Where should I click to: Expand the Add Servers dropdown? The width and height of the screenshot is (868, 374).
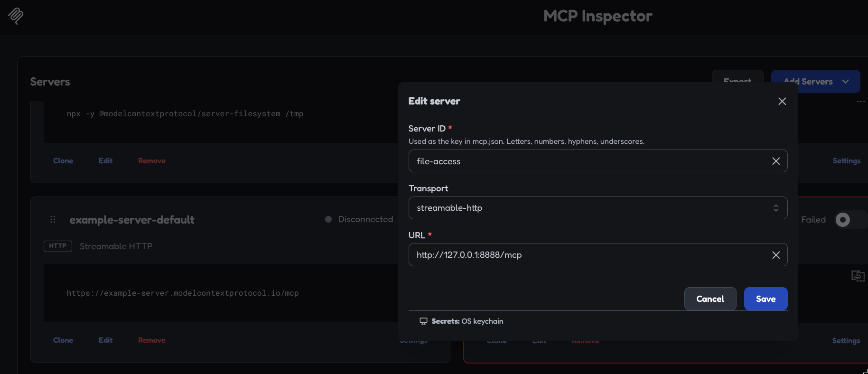(x=815, y=82)
